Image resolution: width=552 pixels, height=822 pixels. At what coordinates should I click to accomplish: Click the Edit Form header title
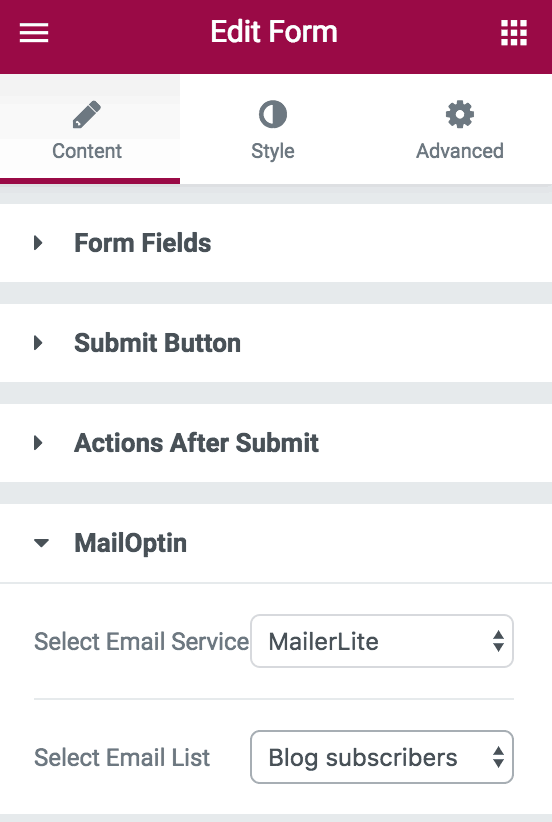point(274,32)
